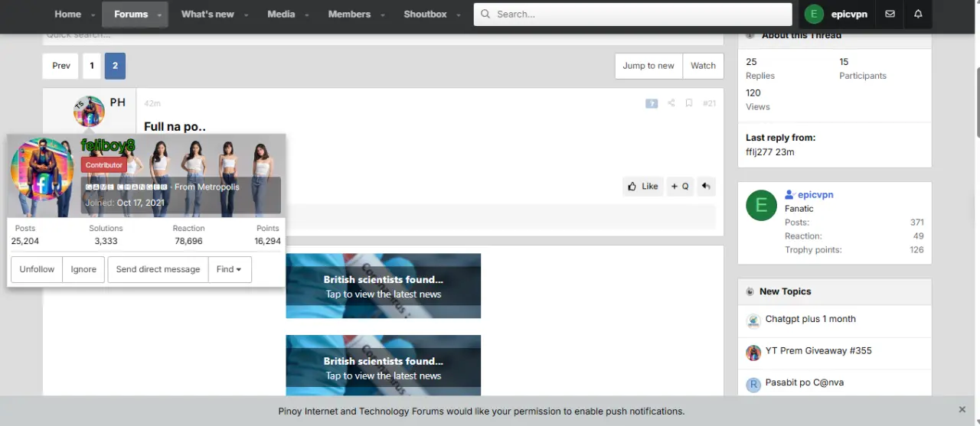Image resolution: width=980 pixels, height=426 pixels.
Task: Click the user icon beside sidebar epicvpn
Action: tap(789, 194)
